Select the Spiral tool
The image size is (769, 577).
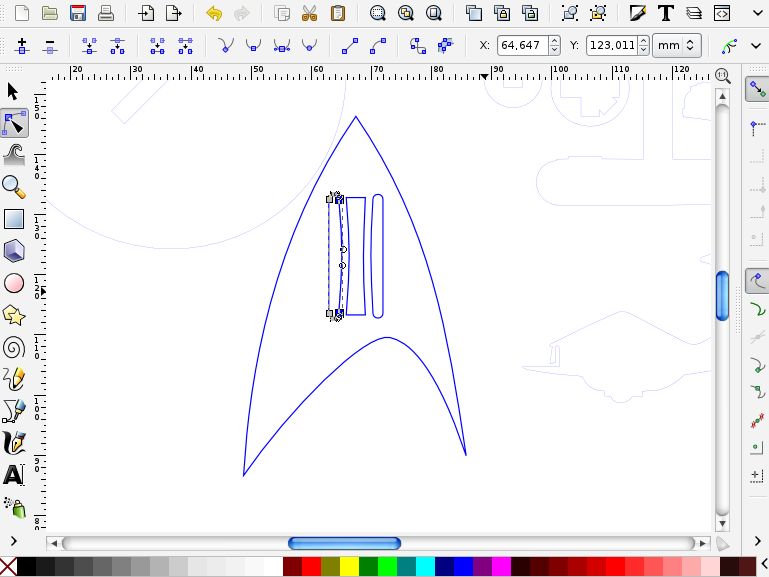point(14,348)
